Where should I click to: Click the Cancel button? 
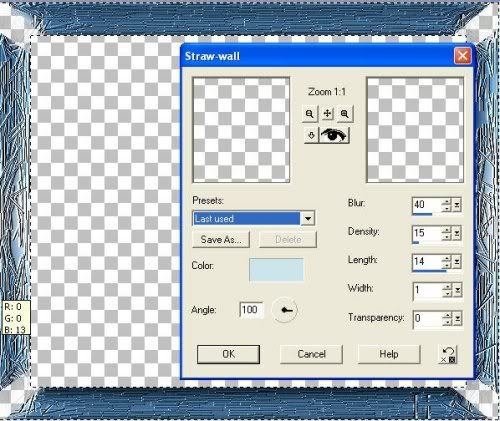(311, 354)
